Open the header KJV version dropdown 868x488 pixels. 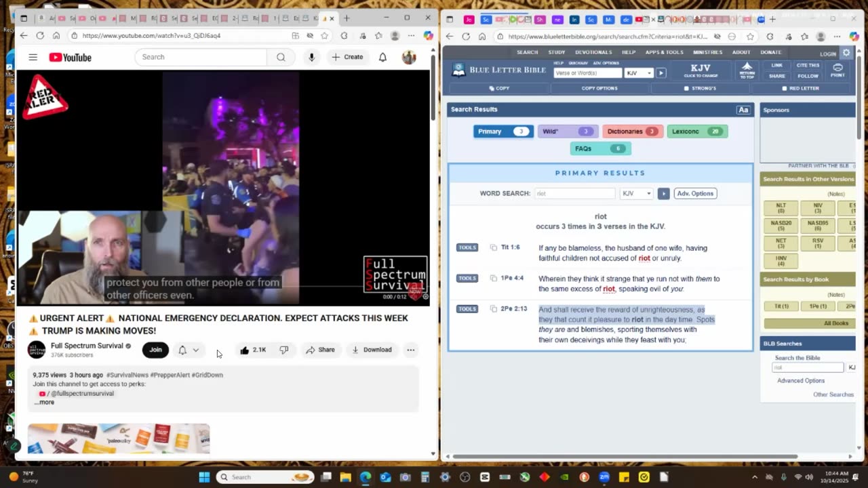coord(638,73)
